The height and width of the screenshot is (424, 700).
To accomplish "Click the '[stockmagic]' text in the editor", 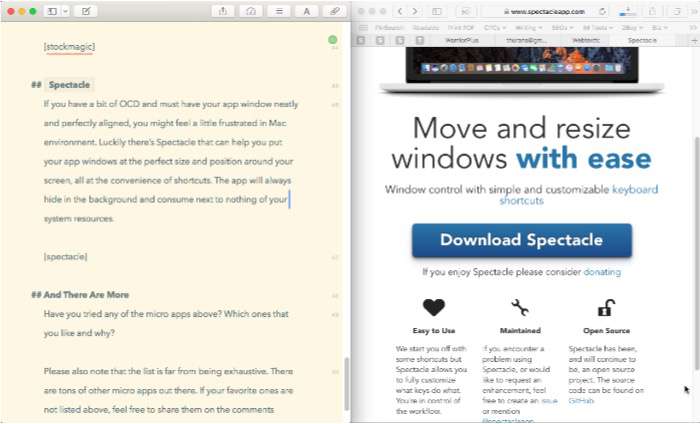I will 69,46.
